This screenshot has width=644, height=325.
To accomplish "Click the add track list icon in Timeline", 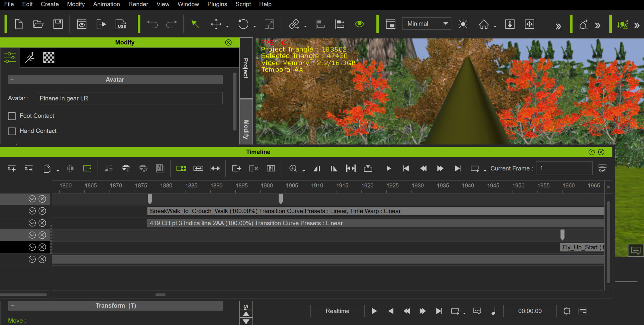I will 12,168.
